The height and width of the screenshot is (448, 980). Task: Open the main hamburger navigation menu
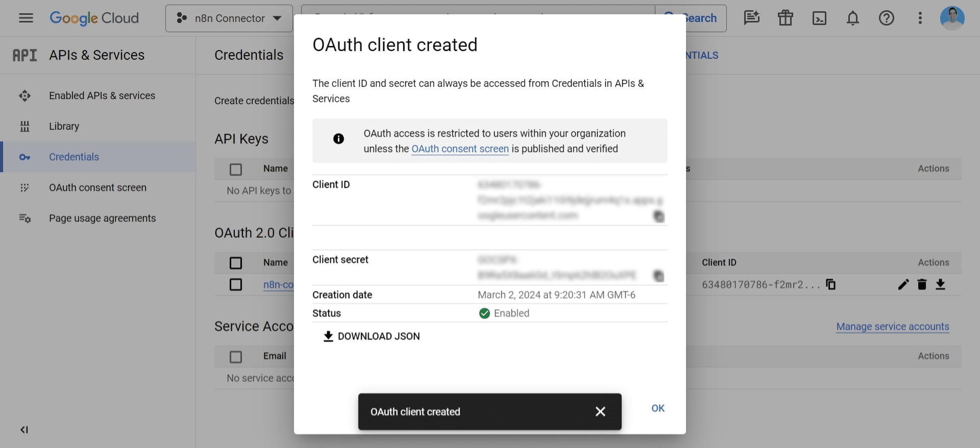coord(26,18)
